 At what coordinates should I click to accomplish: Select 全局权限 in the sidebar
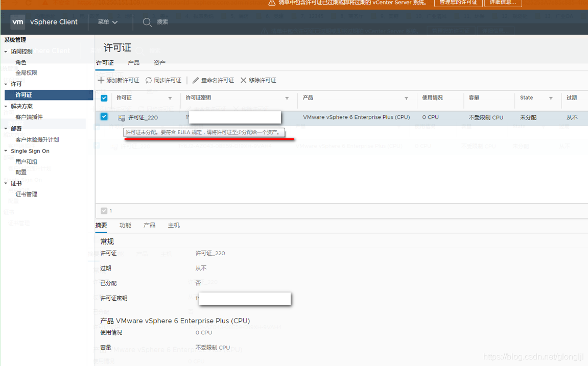coord(26,72)
